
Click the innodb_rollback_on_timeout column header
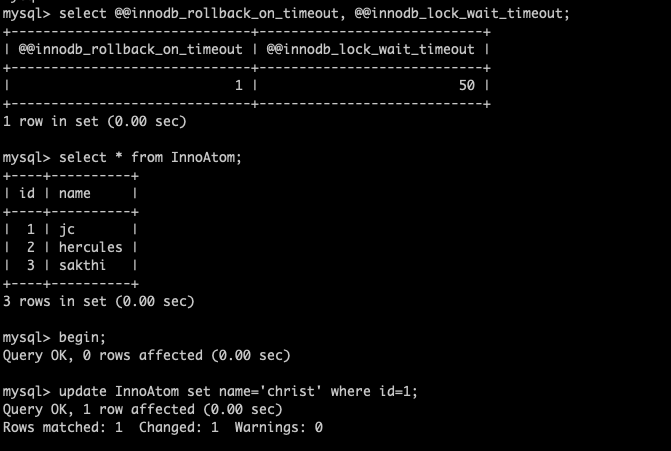(x=130, y=49)
